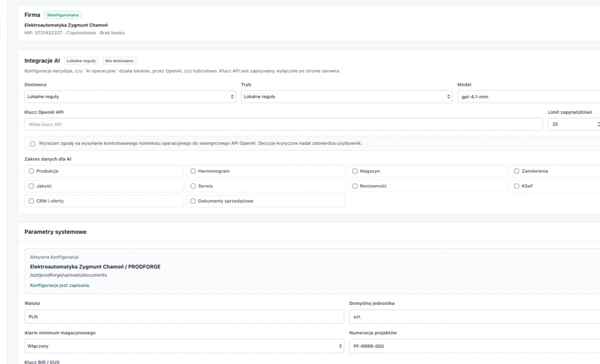Click the Aktywna konfiguracja label
The height and width of the screenshot is (364, 600).
[54, 257]
